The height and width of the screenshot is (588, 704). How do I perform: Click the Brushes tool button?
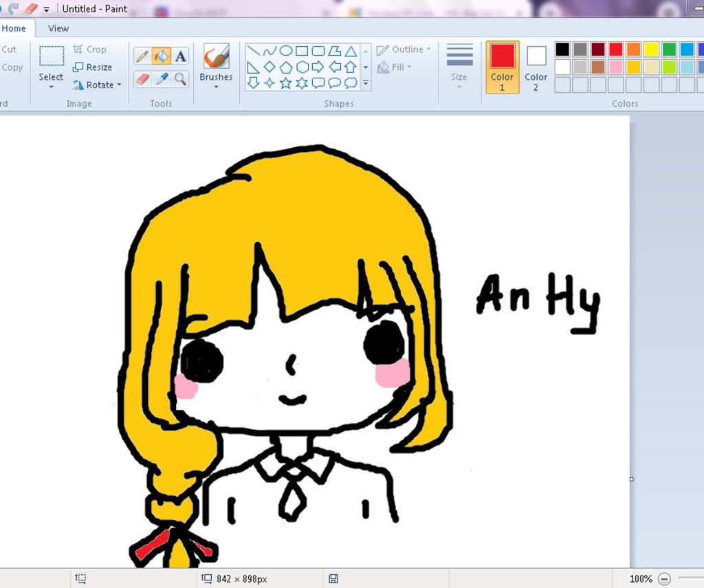click(x=217, y=56)
